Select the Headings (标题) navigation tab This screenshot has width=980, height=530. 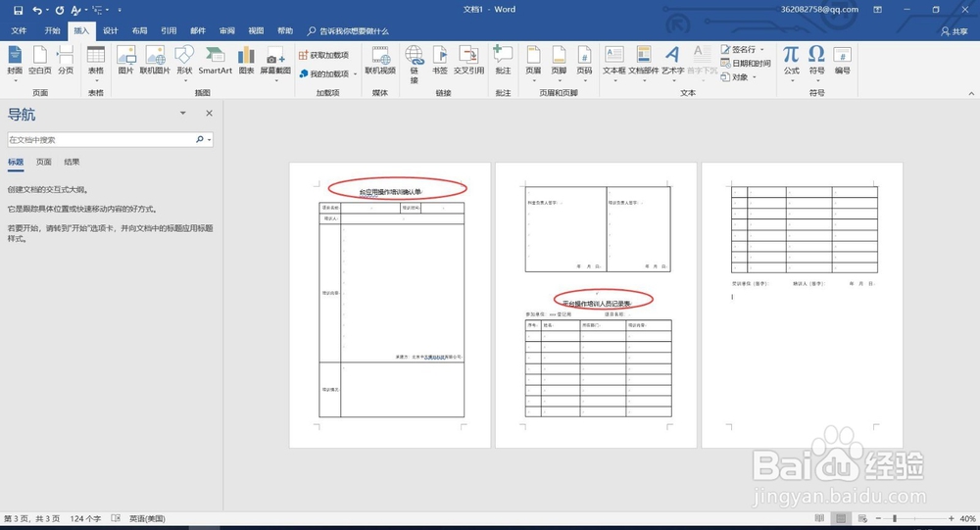16,162
